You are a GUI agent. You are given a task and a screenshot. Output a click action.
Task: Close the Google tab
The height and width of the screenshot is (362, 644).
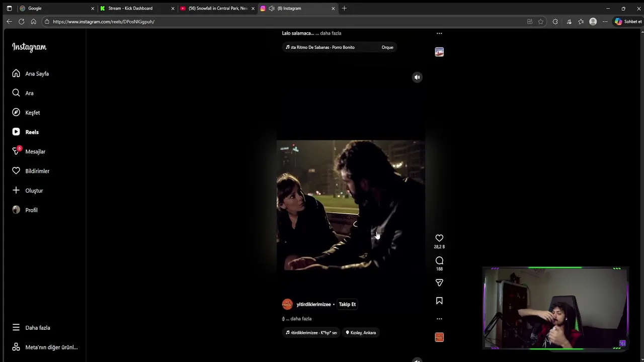[x=93, y=9]
